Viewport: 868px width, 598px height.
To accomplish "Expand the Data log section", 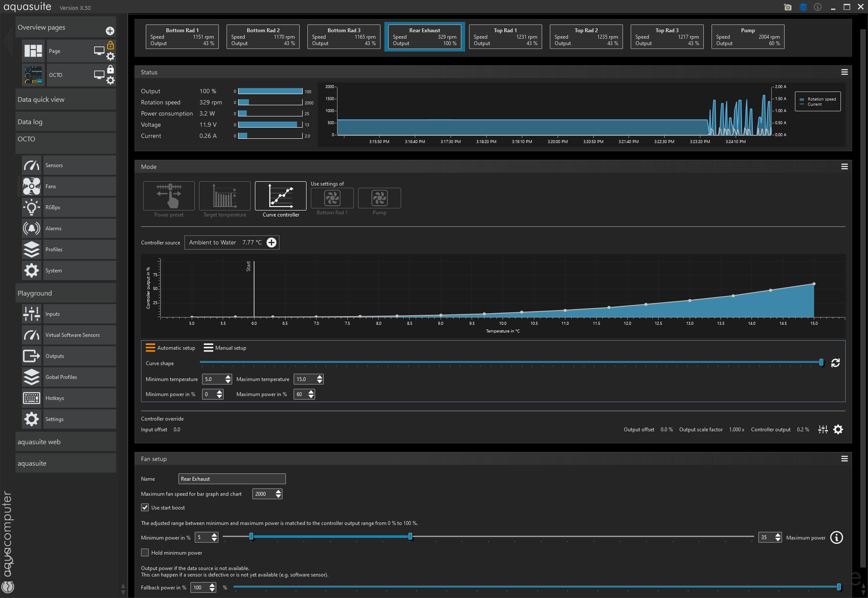I will pos(66,122).
